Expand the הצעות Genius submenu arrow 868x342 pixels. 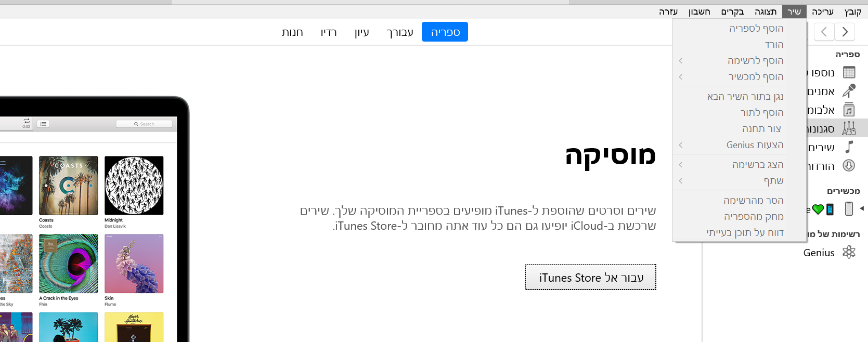(681, 145)
